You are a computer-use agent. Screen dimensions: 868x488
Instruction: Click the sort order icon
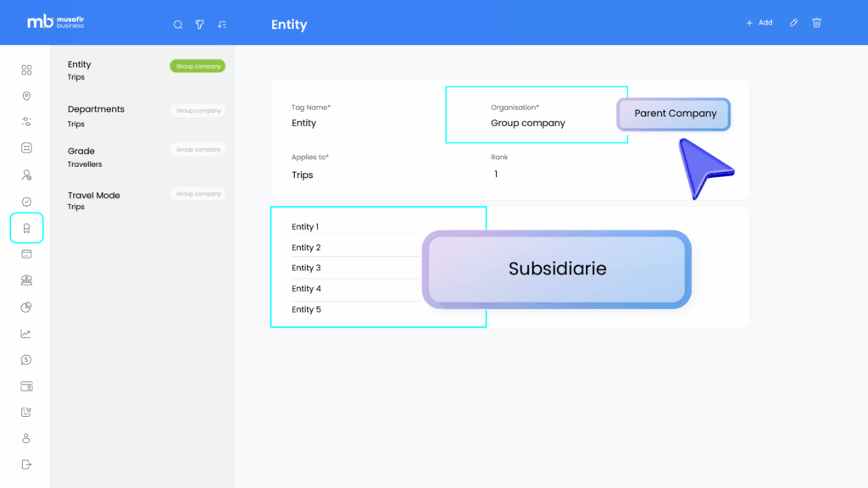tap(222, 25)
